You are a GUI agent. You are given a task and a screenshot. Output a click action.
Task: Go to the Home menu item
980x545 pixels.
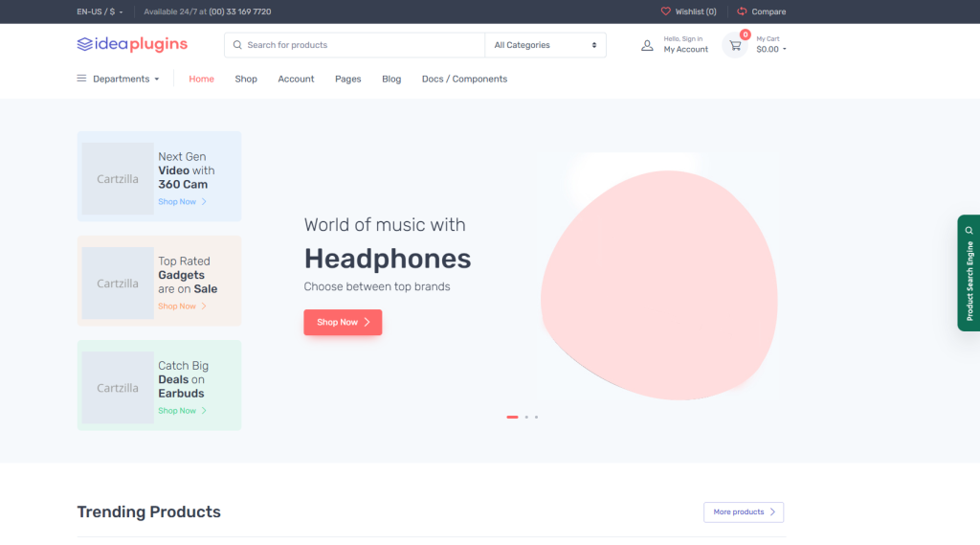(x=201, y=79)
